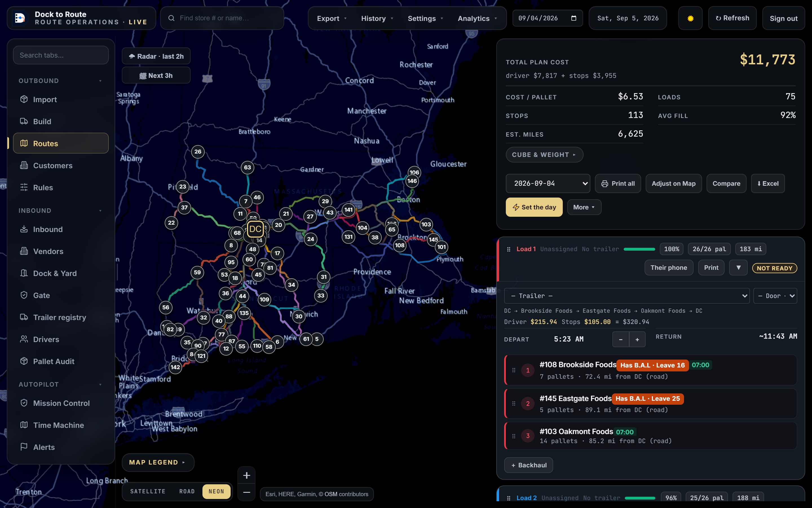Screen dimensions: 812x508
Task: Click the drag handle of Load 1
Action: [x=509, y=249]
